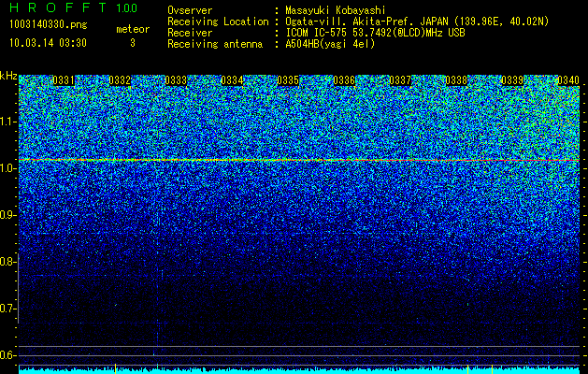Click the red-yellow carrier line near 1.0 kHz
Viewport: 588px width, 374px height.
click(299, 160)
